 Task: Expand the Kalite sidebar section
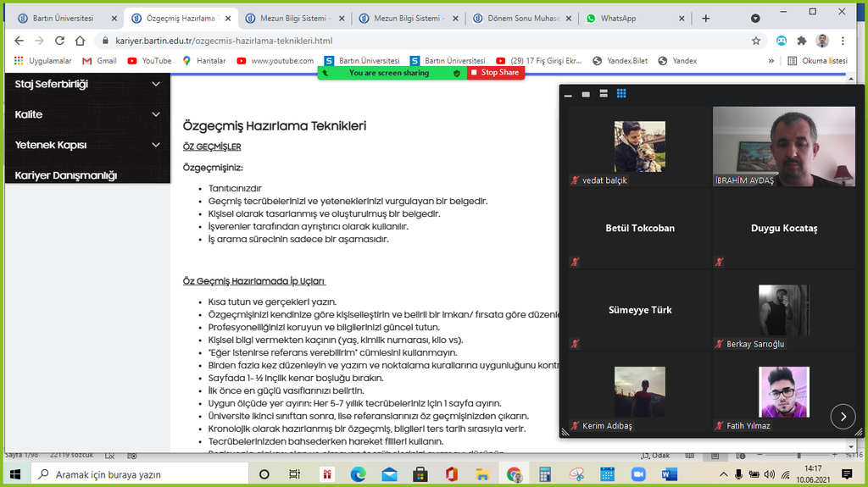coord(155,114)
